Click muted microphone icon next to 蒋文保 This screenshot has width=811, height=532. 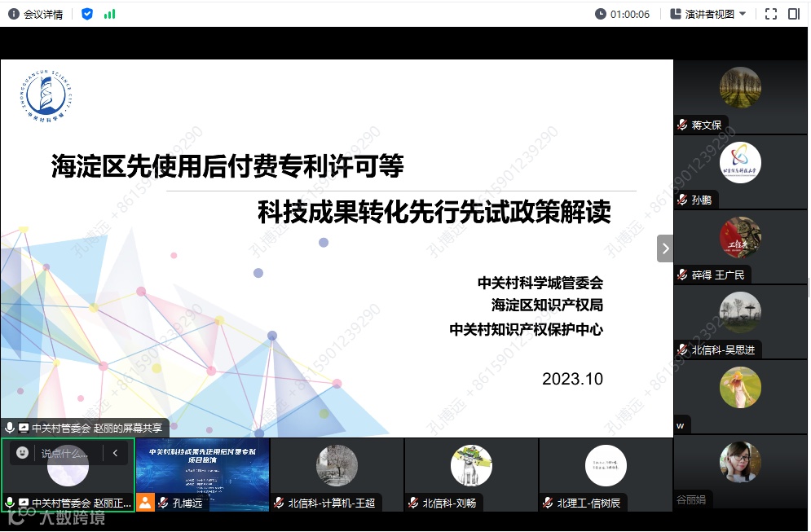683,125
